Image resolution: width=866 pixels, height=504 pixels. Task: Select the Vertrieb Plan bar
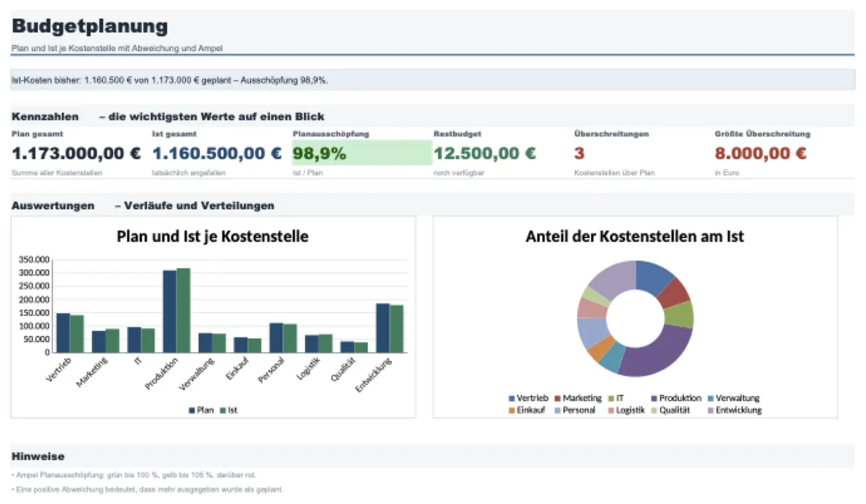click(x=64, y=333)
